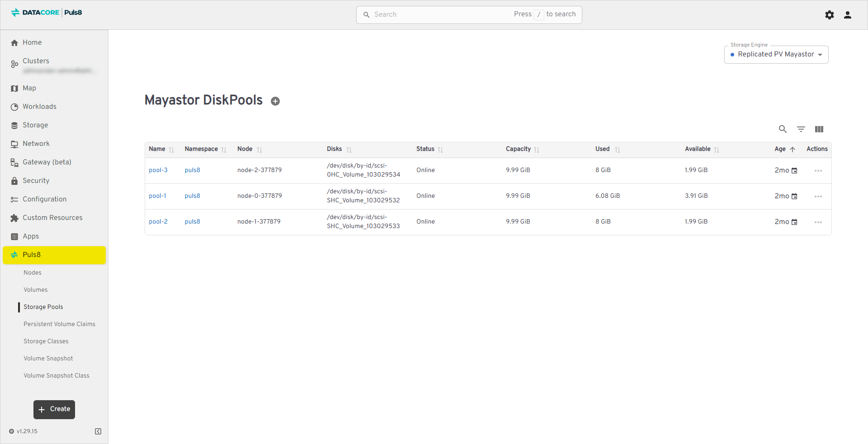This screenshot has height=444, width=868.
Task: Open Storage Classes in sidebar
Action: (46, 341)
